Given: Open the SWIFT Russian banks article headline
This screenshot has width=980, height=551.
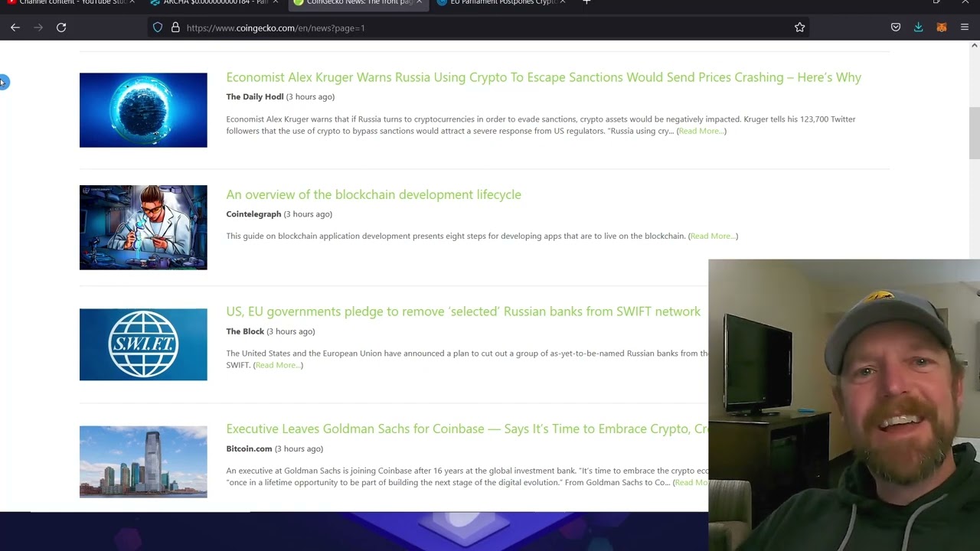Looking at the screenshot, I should [x=463, y=311].
